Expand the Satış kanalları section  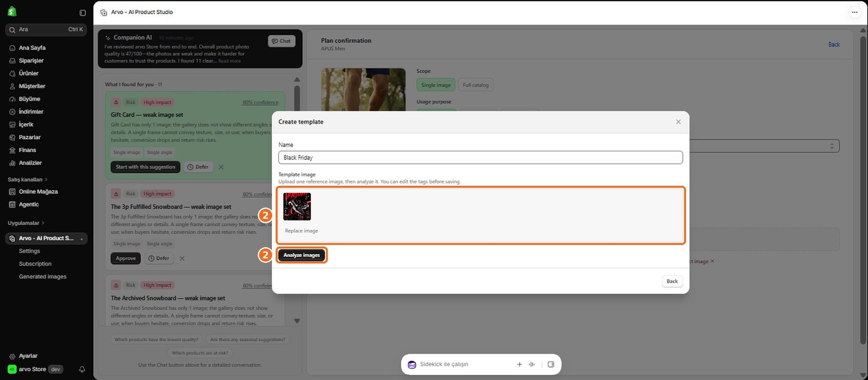click(x=28, y=179)
